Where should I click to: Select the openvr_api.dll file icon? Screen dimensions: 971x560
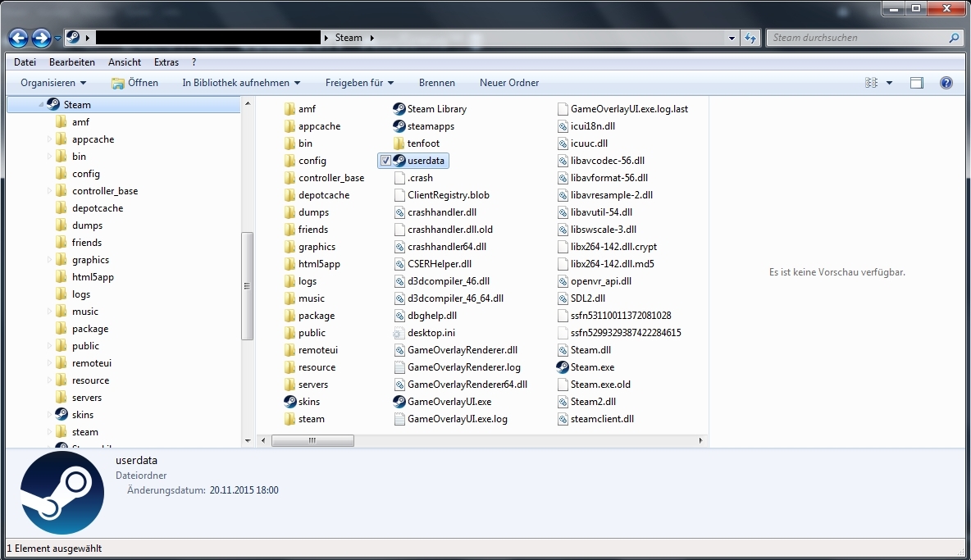(x=563, y=281)
